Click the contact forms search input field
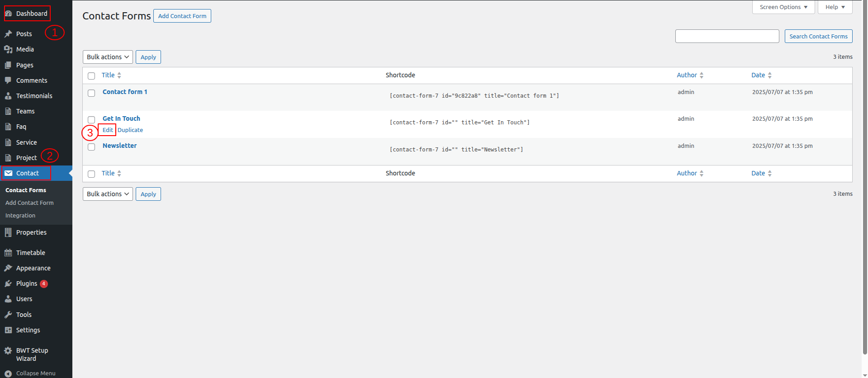This screenshot has width=868, height=378. pyautogui.click(x=727, y=36)
